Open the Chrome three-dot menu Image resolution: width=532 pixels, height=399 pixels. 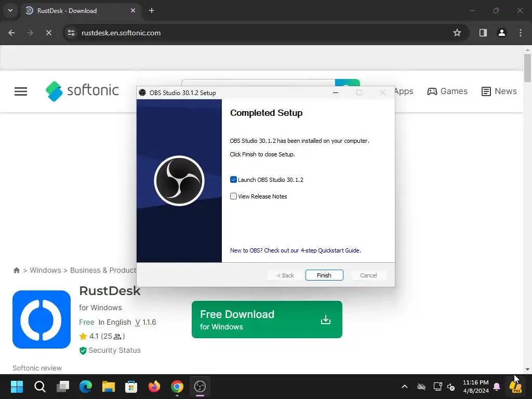(x=521, y=33)
